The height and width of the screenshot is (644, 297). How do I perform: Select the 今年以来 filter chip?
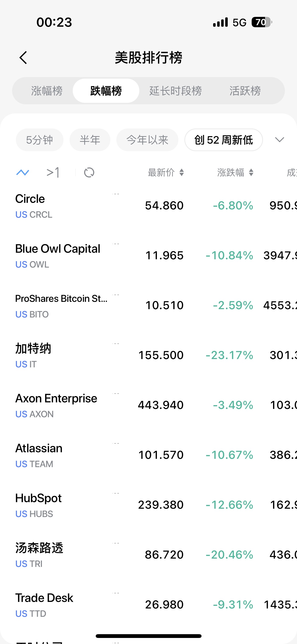[147, 140]
